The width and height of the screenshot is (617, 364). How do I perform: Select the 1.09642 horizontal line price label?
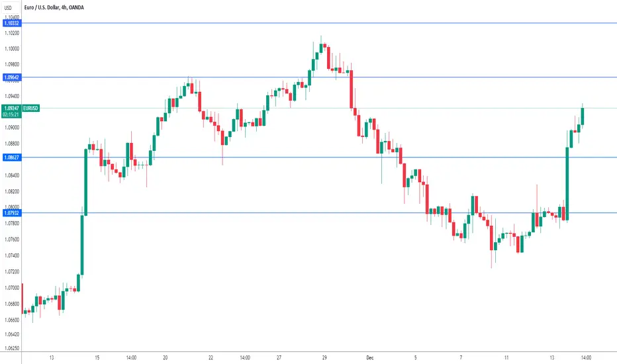point(11,77)
